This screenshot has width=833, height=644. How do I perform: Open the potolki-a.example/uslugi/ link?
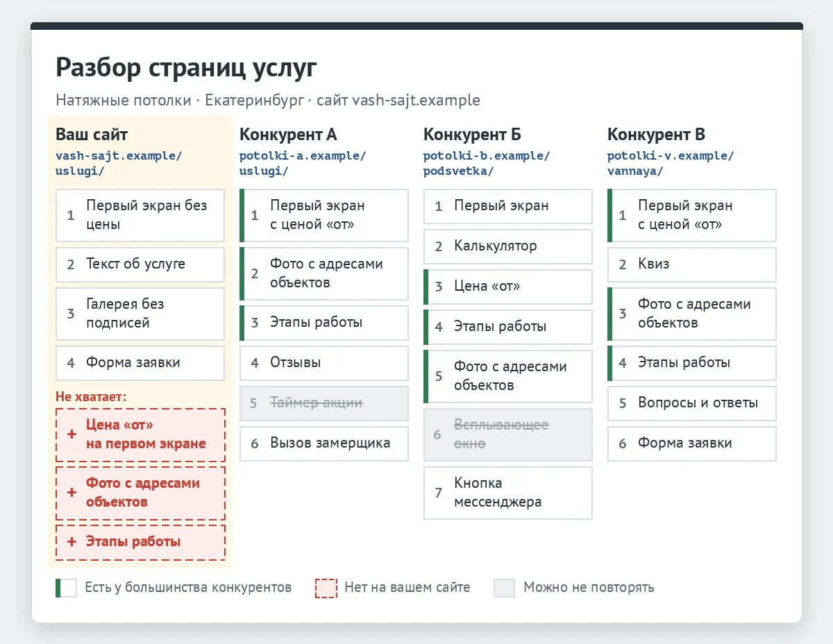click(x=303, y=163)
